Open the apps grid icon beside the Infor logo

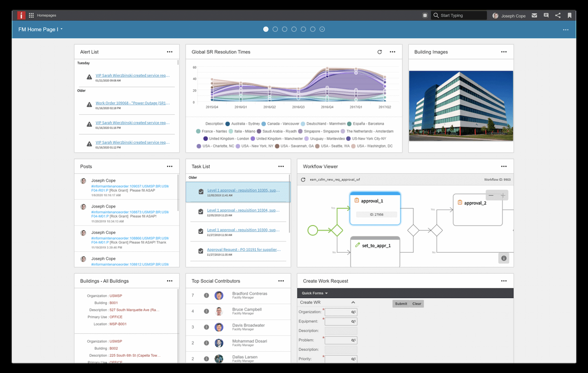pyautogui.click(x=31, y=15)
